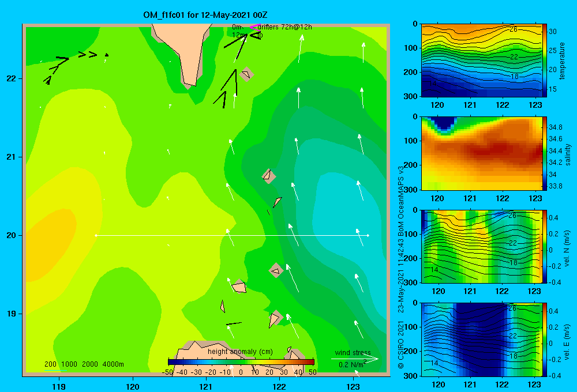Click the western endpoint of the 20N section line
The image size is (577, 392).
pos(96,235)
